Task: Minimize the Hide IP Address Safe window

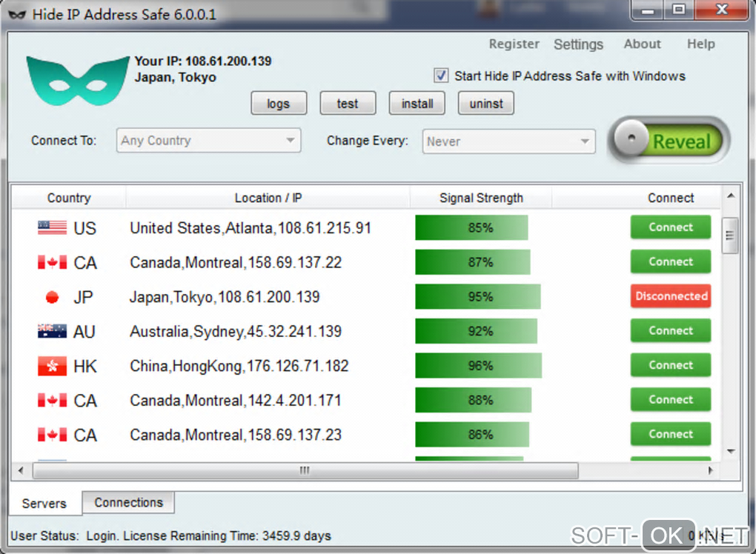Action: click(x=648, y=10)
